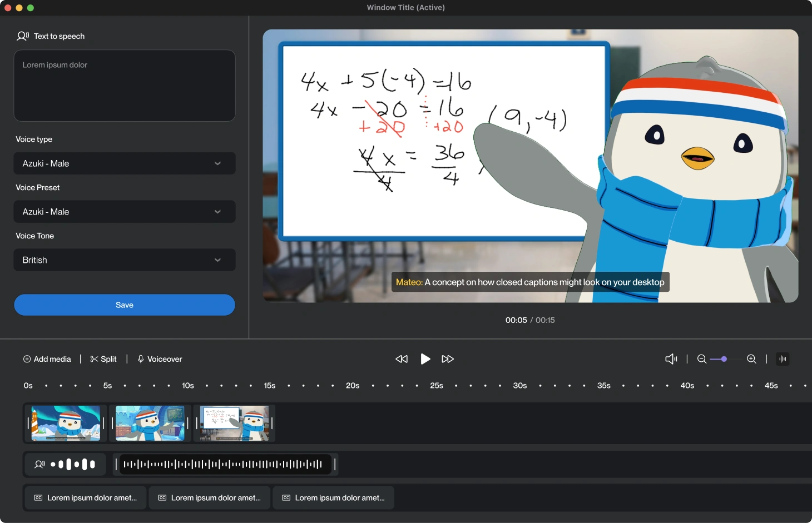
Task: Click the right trim handle of the audio clip
Action: coord(335,464)
